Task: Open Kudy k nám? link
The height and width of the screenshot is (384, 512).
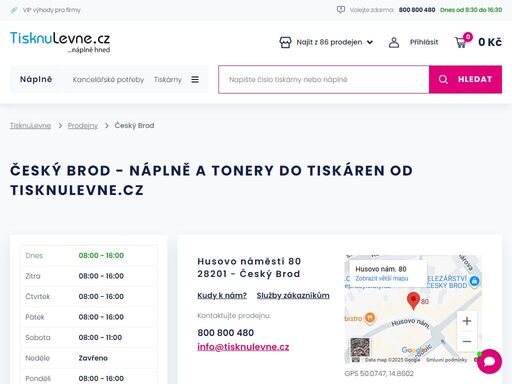Action: point(222,295)
